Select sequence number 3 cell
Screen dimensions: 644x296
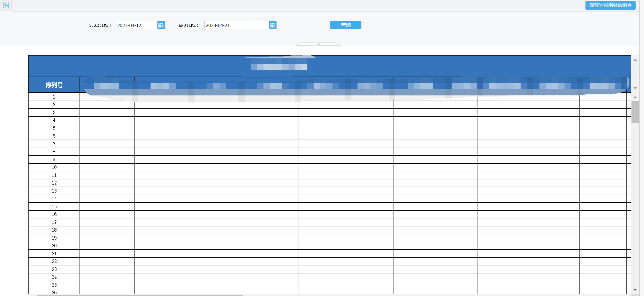(x=54, y=112)
